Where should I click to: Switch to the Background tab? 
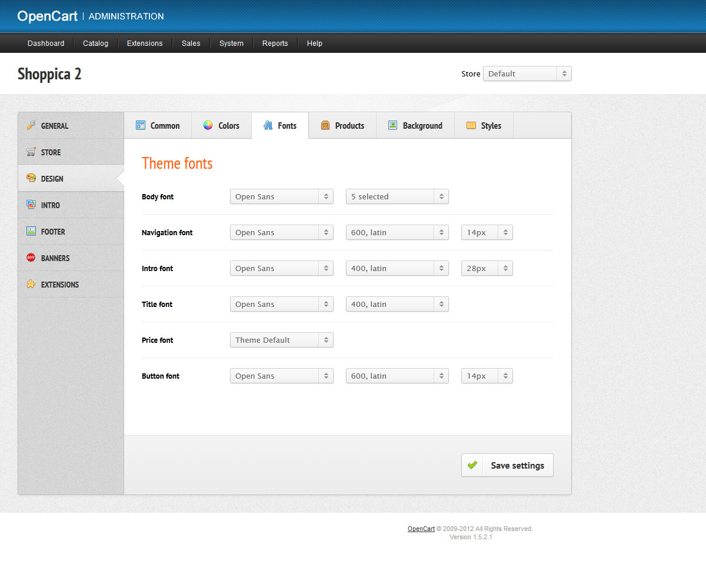pyautogui.click(x=415, y=125)
